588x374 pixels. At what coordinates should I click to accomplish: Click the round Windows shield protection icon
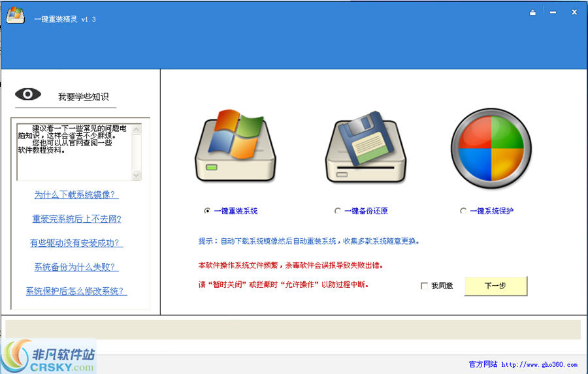tap(491, 148)
